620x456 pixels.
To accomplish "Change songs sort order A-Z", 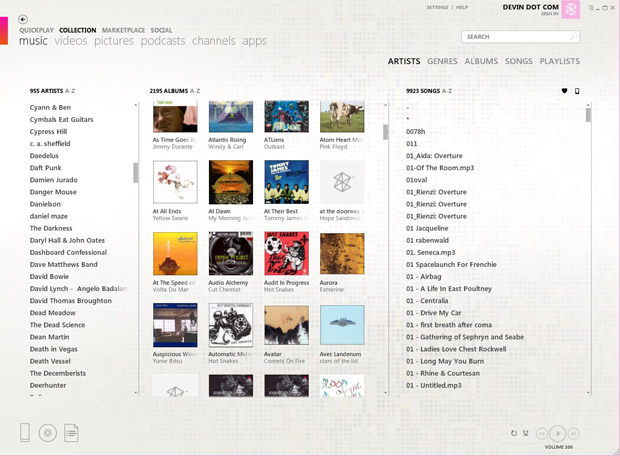I will coord(447,91).
